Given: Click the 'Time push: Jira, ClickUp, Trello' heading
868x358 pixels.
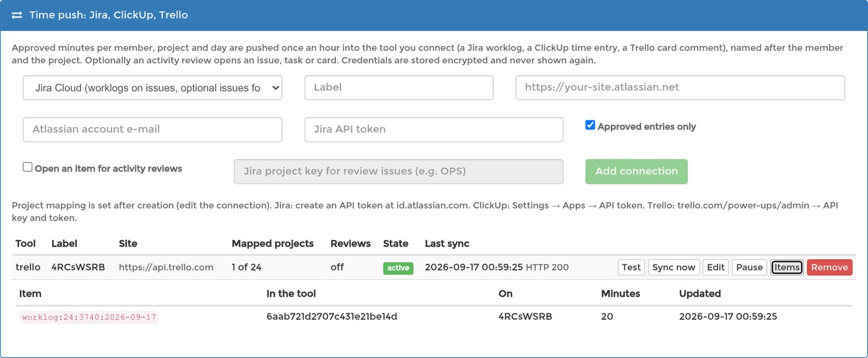Looking at the screenshot, I should [108, 15].
